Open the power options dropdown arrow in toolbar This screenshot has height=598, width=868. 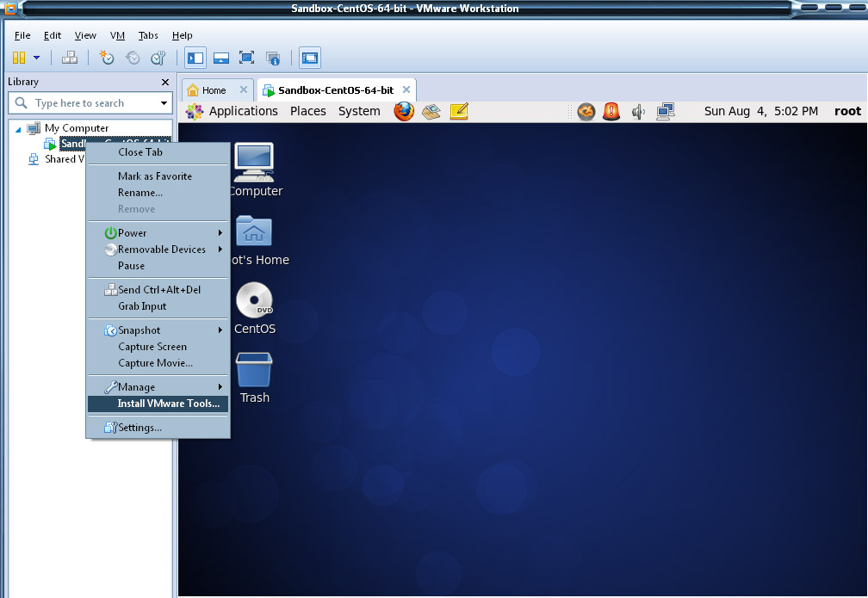pyautogui.click(x=36, y=58)
